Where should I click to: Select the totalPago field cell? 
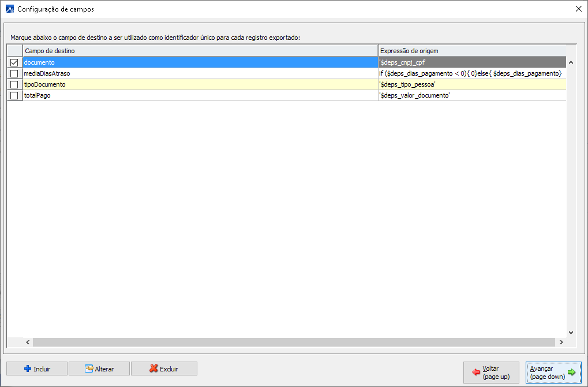tap(200, 96)
